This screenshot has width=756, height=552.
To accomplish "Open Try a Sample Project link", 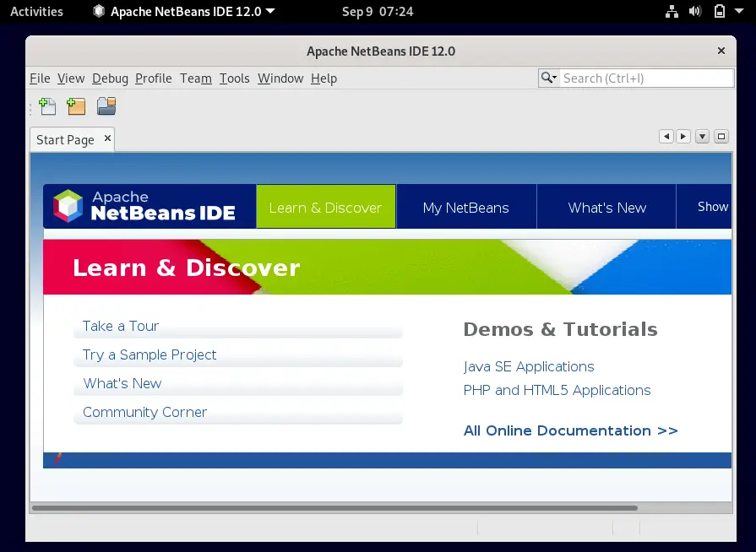I will coord(150,355).
